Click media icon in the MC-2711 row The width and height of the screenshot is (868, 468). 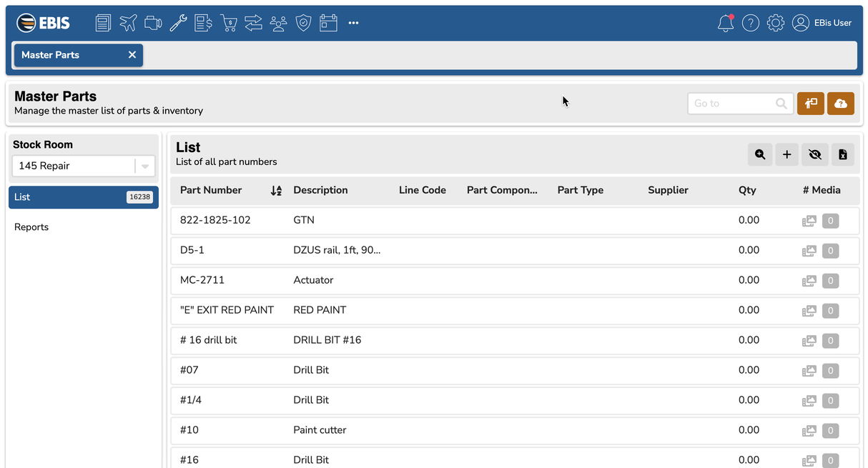(x=809, y=281)
